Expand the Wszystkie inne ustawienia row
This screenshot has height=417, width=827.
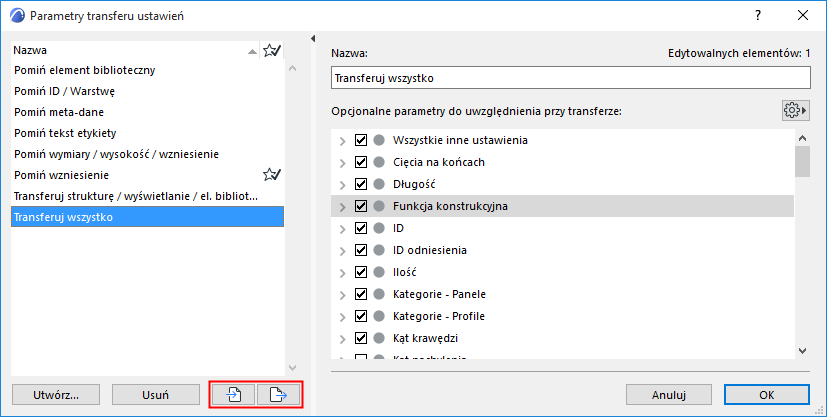(343, 140)
